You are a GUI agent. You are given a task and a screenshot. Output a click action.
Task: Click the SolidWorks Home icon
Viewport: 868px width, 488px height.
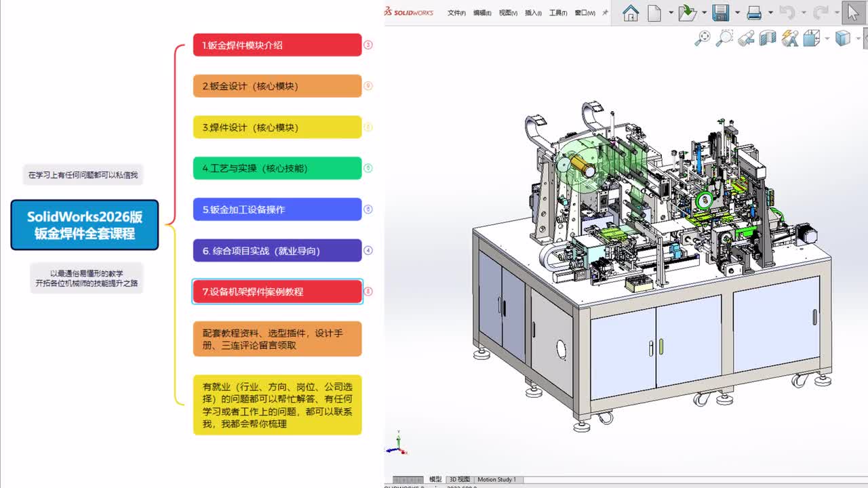point(631,13)
